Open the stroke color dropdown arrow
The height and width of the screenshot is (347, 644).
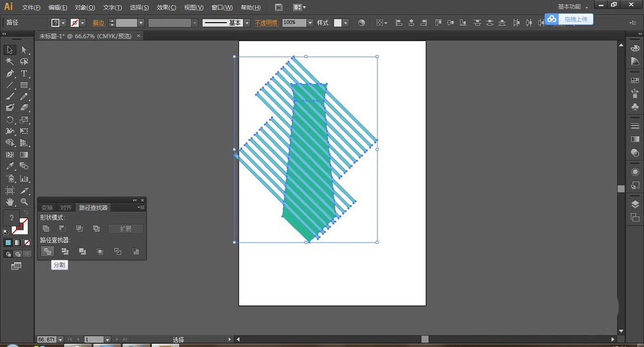(x=84, y=23)
